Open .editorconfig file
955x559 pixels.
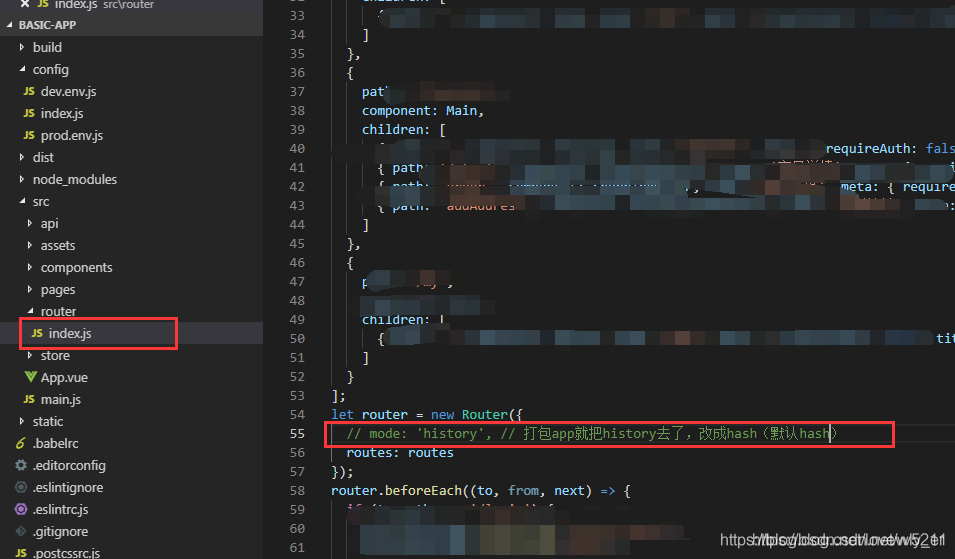(69, 465)
